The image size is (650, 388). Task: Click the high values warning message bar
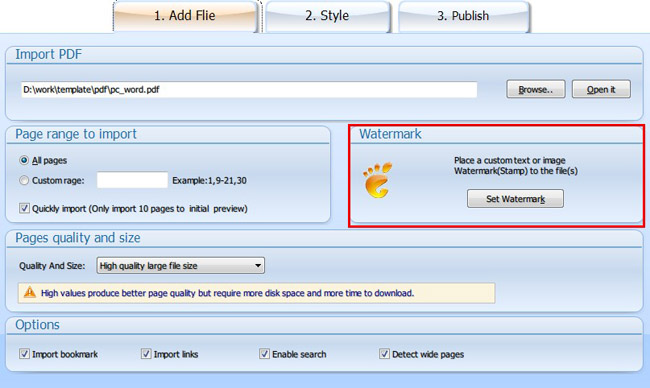pyautogui.click(x=256, y=293)
